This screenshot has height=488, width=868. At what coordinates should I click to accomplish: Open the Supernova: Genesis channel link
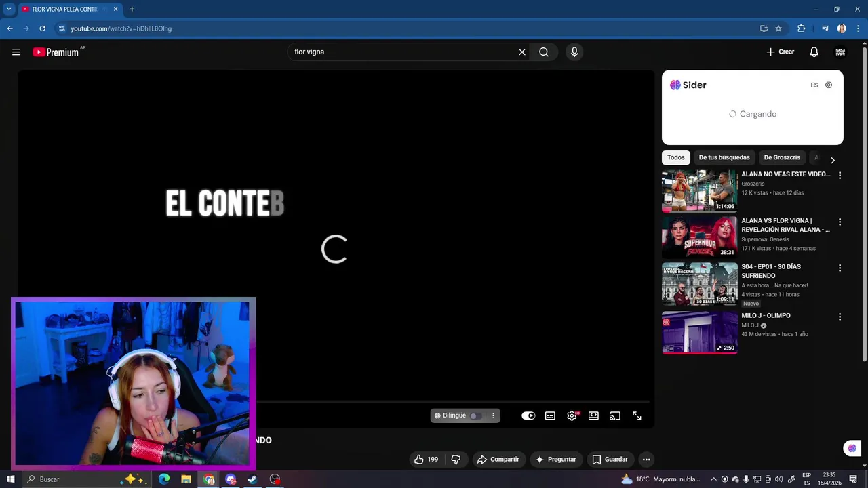coord(765,239)
